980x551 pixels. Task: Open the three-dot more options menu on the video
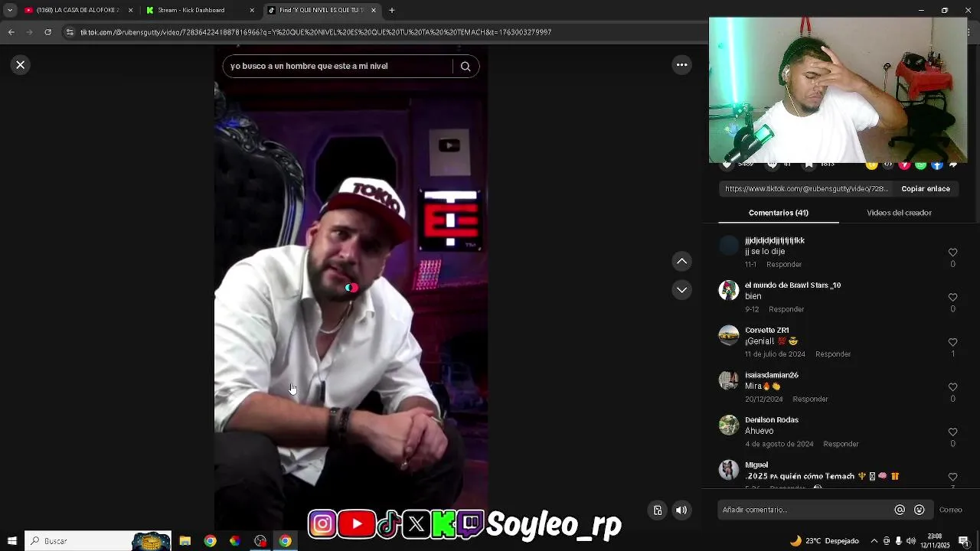[x=681, y=65]
